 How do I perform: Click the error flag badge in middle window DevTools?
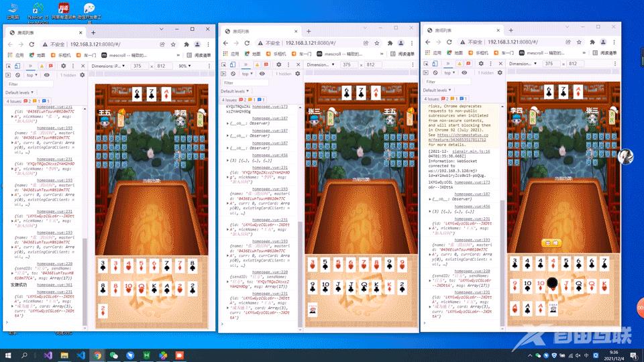(x=266, y=64)
